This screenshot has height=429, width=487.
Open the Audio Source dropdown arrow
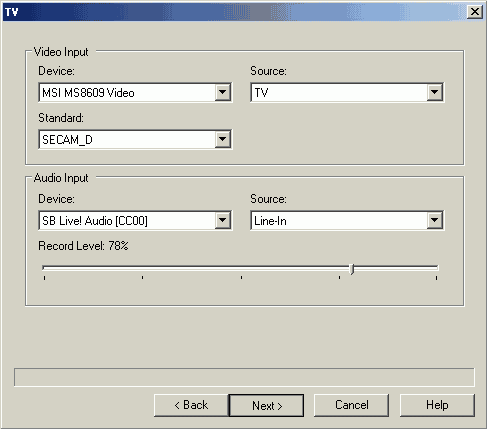click(x=435, y=220)
